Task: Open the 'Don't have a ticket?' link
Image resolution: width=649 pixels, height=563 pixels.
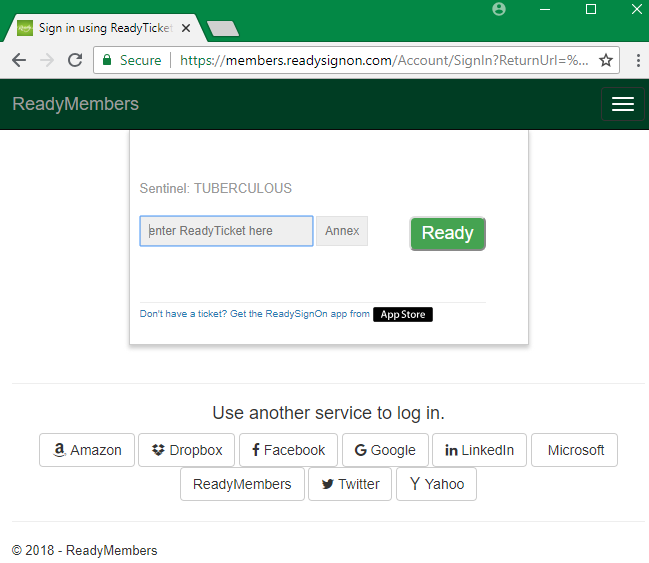Action: pos(255,314)
